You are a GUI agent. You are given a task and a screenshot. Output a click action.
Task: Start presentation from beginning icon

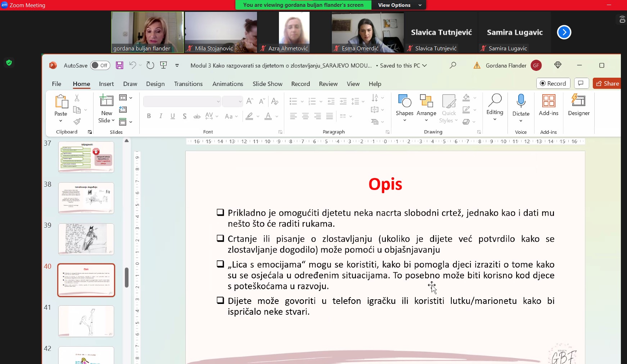coord(163,65)
